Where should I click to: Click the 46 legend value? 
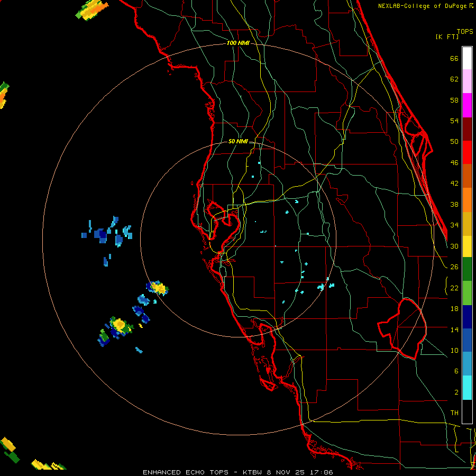pyautogui.click(x=454, y=163)
